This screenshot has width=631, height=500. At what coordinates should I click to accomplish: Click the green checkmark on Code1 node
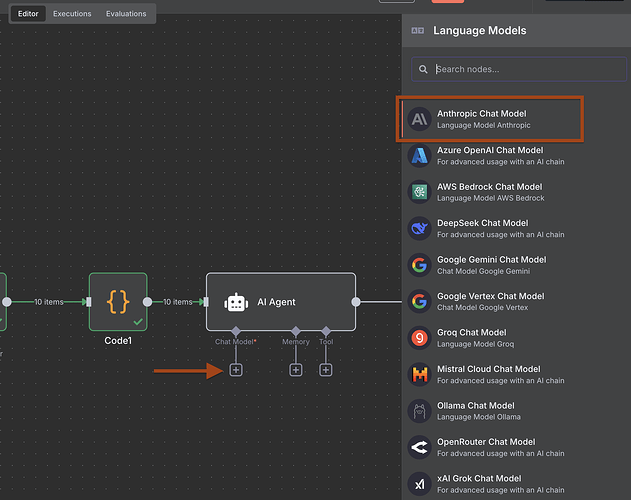[x=138, y=322]
